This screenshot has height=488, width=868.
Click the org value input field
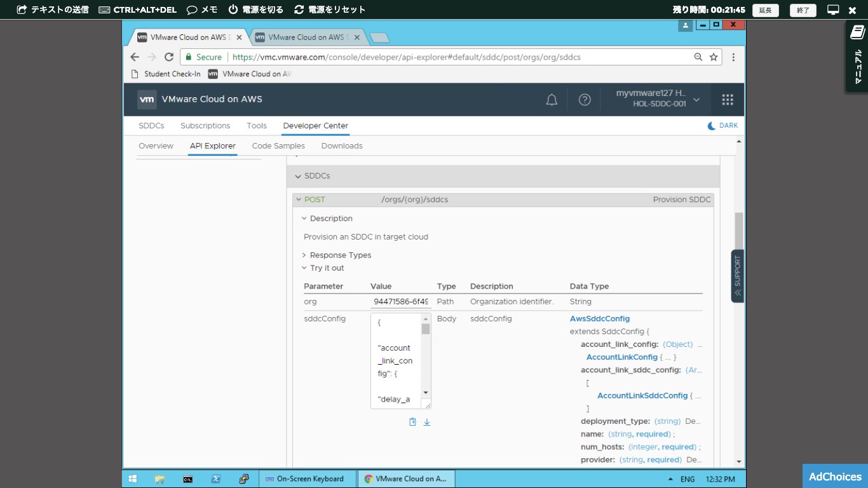(x=401, y=302)
